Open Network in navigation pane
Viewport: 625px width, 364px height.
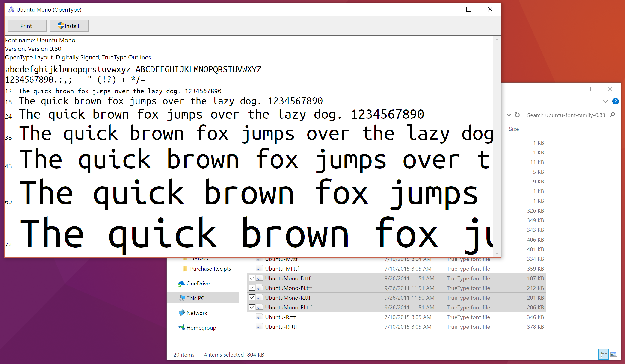click(197, 313)
